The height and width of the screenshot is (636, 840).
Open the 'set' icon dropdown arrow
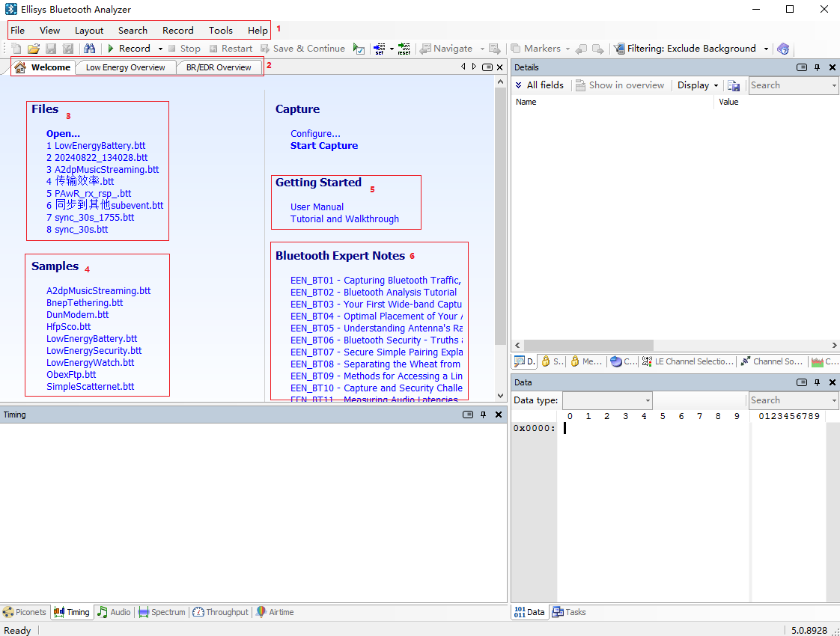[x=392, y=49]
